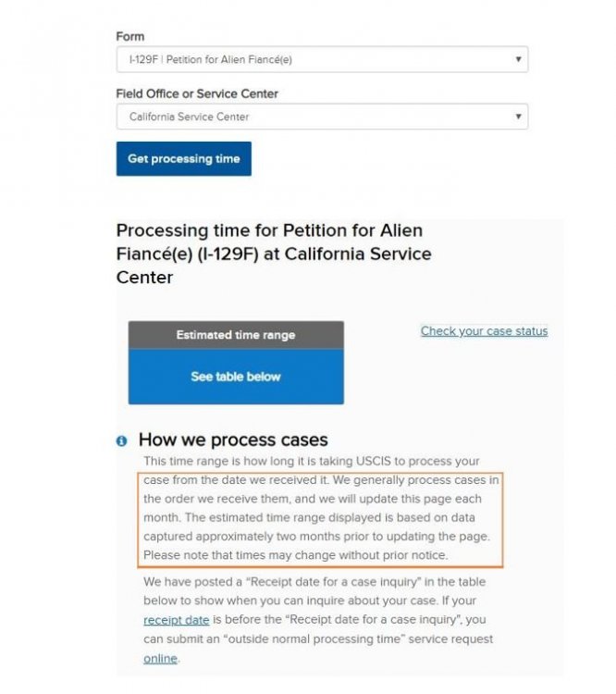The width and height of the screenshot is (616, 694).
Task: Click the How we process cases heading
Action: pyautogui.click(x=233, y=440)
